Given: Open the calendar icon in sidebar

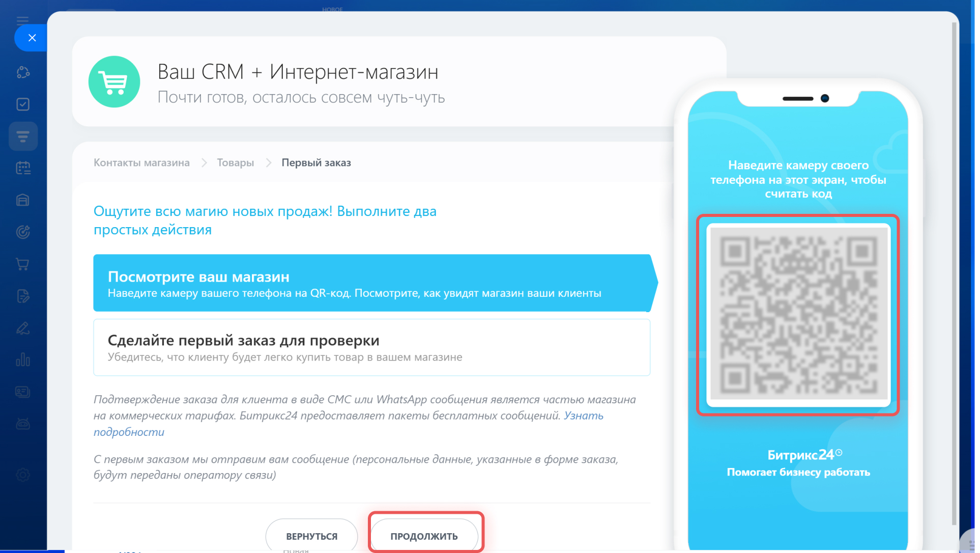Looking at the screenshot, I should click(x=23, y=168).
